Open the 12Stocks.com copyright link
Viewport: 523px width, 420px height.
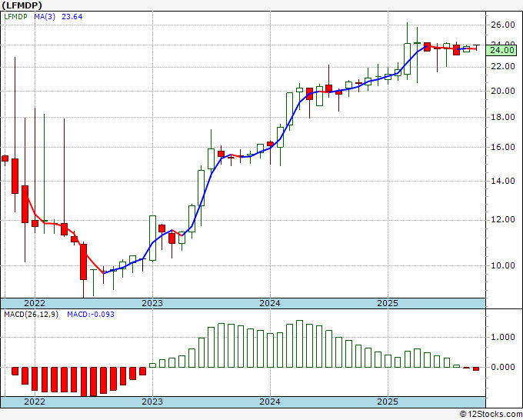click(491, 415)
